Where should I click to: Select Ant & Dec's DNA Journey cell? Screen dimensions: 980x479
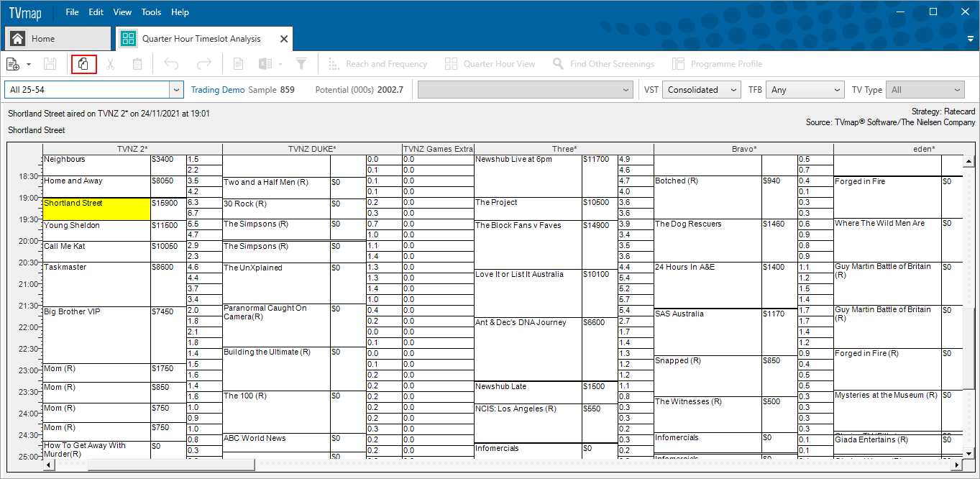(x=528, y=349)
